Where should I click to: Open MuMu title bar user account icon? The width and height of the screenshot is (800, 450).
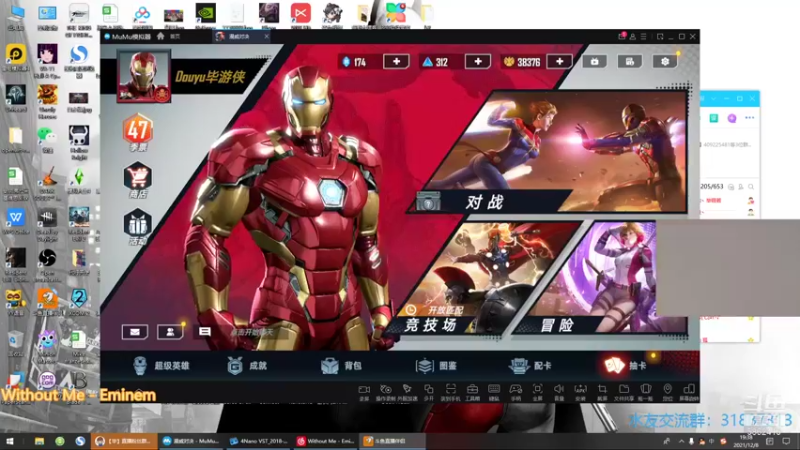pyautogui.click(x=633, y=37)
